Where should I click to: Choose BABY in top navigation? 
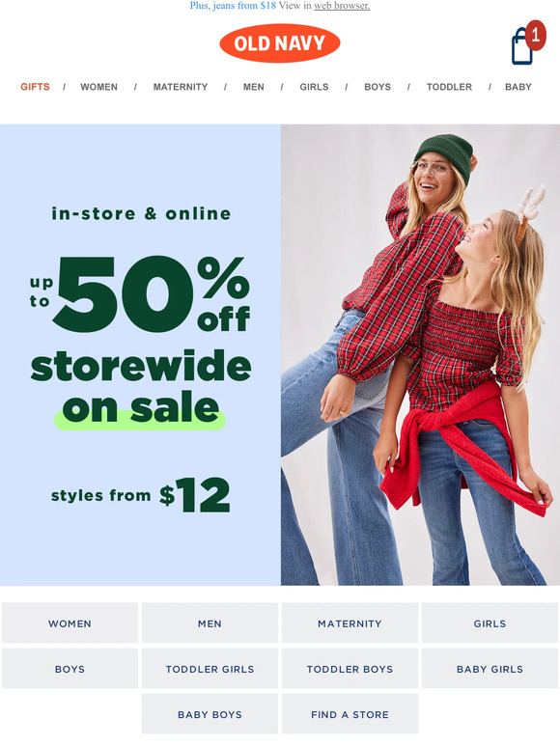tap(518, 87)
